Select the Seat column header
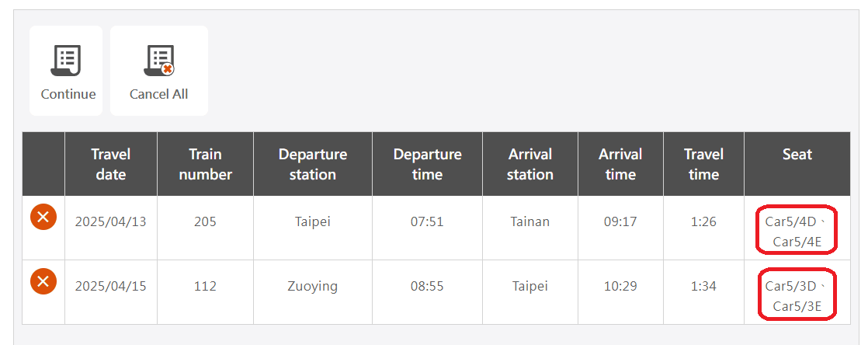Screen dimensions: 868x345 click(x=797, y=155)
